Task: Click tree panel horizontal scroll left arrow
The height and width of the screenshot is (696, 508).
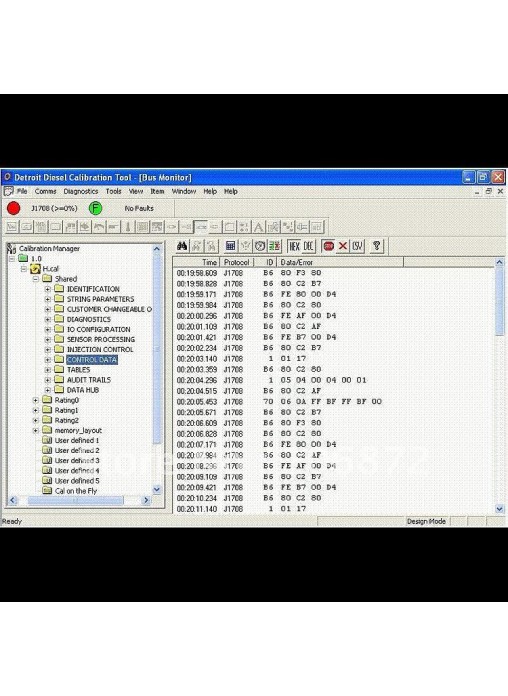Action: (13, 500)
